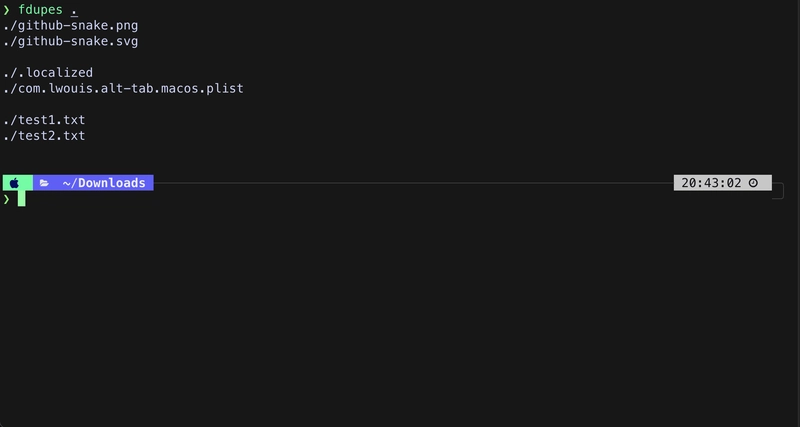Click the green prompt arrow before fdupes
800x427 pixels.
(6, 9)
